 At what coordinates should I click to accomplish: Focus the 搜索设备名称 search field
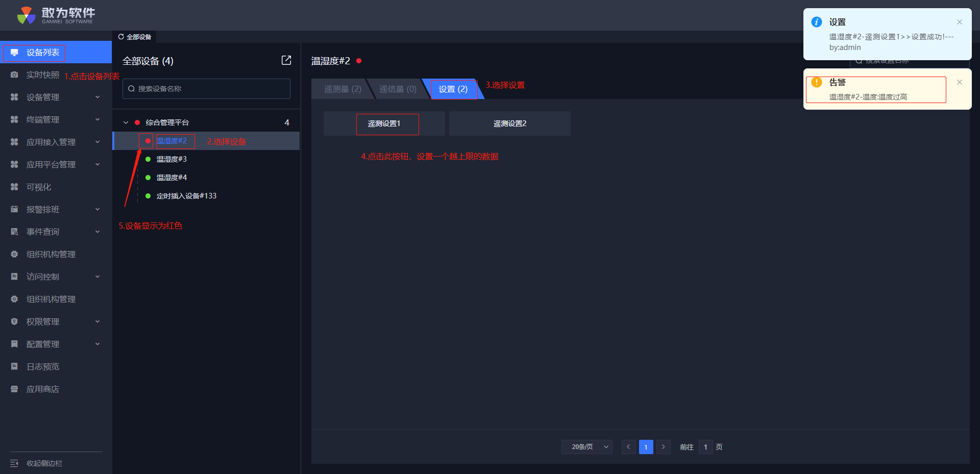point(206,89)
